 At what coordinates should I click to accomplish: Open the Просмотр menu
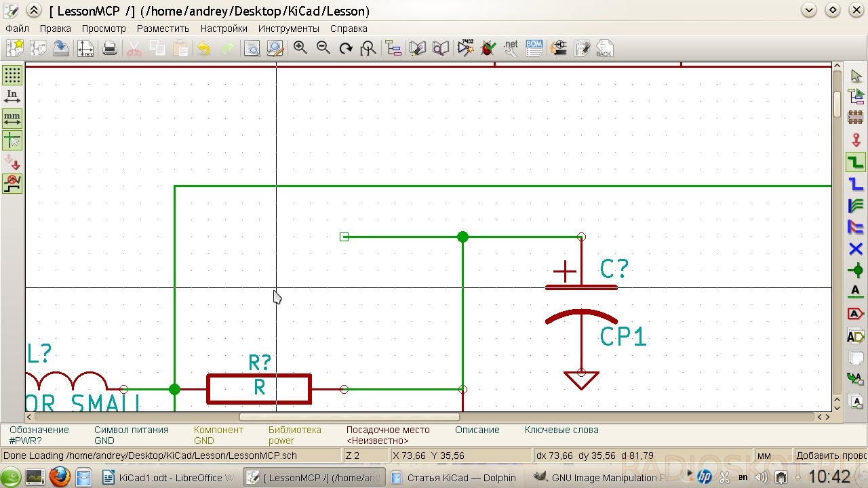(104, 28)
